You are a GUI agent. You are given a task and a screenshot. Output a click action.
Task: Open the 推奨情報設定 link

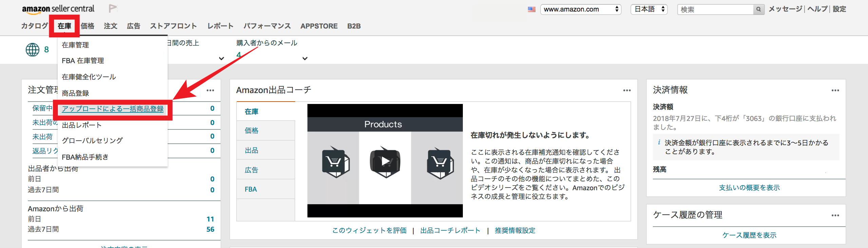[x=515, y=231]
